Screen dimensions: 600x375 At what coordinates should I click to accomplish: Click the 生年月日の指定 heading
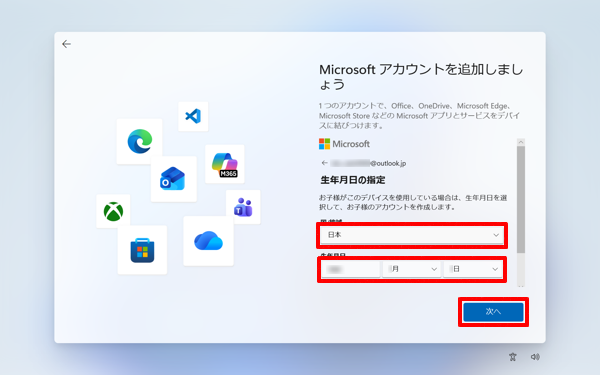tap(353, 180)
